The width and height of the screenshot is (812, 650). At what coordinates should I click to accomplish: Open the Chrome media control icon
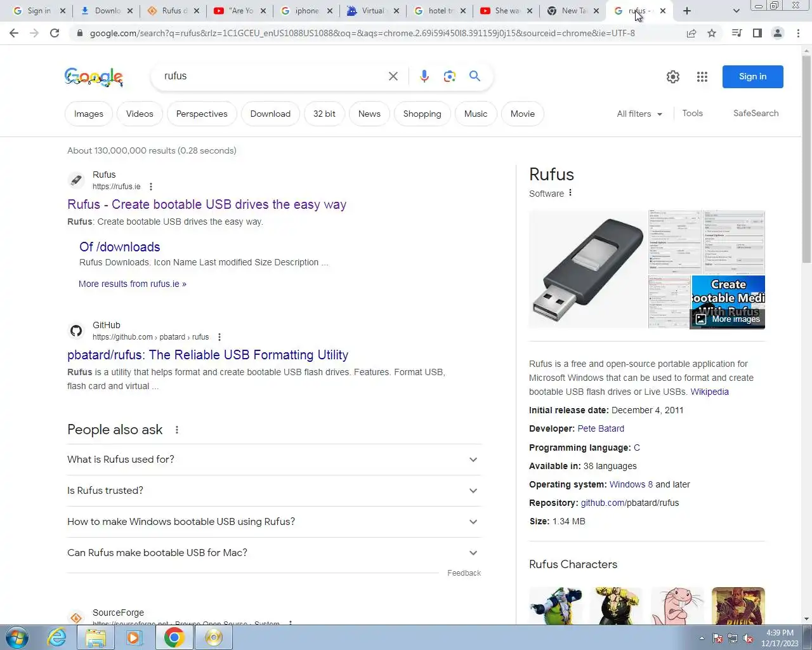[737, 33]
